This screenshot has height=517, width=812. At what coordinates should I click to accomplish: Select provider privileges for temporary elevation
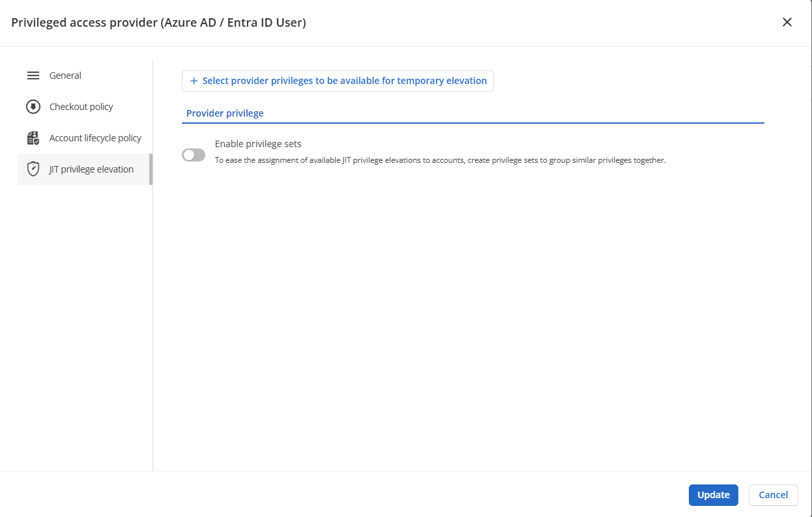tap(338, 81)
